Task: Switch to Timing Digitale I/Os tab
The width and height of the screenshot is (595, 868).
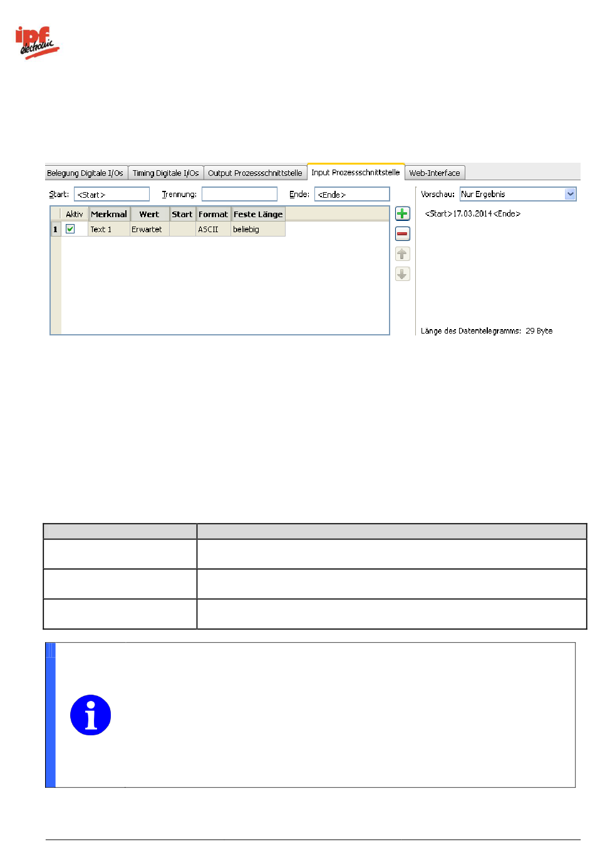Action: point(166,173)
